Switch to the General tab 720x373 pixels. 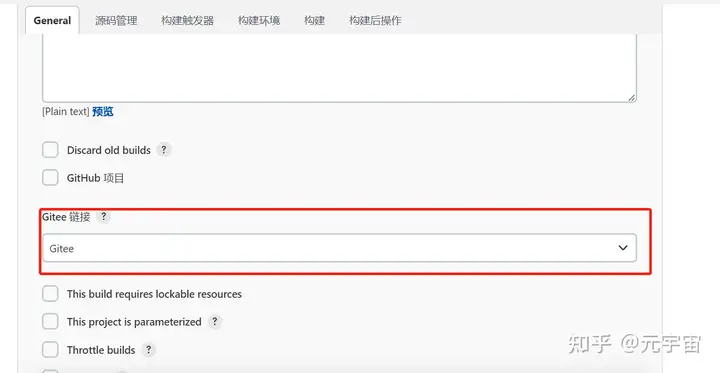coord(52,21)
